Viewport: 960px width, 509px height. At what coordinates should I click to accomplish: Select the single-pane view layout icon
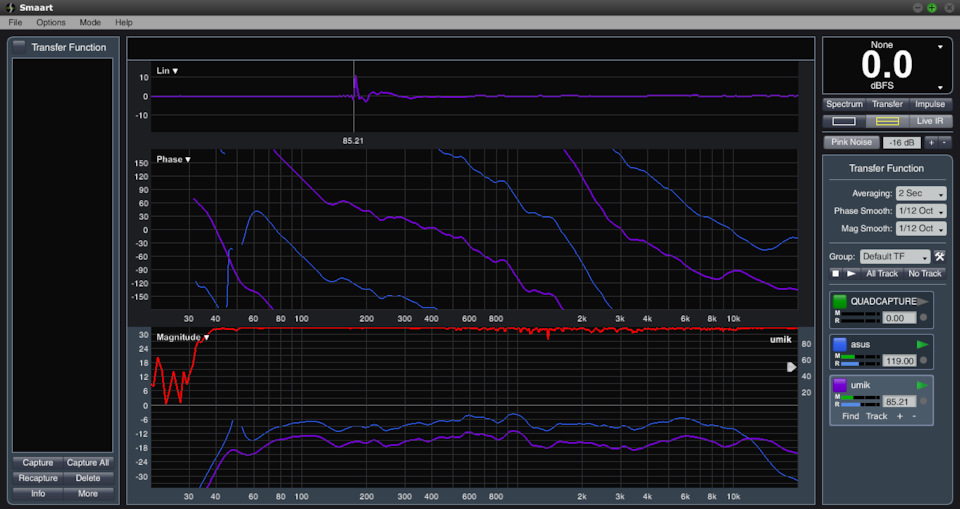coord(843,121)
